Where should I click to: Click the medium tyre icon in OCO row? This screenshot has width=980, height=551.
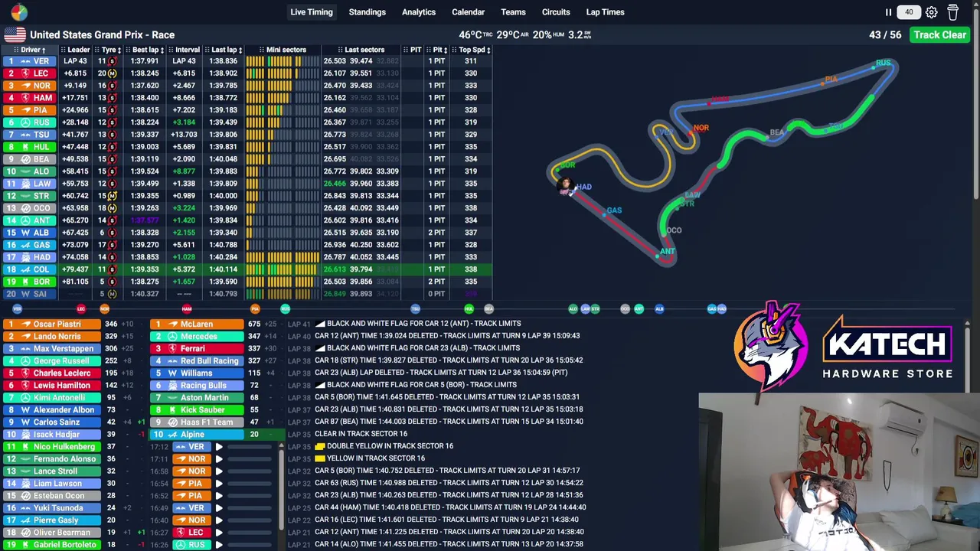(112, 208)
